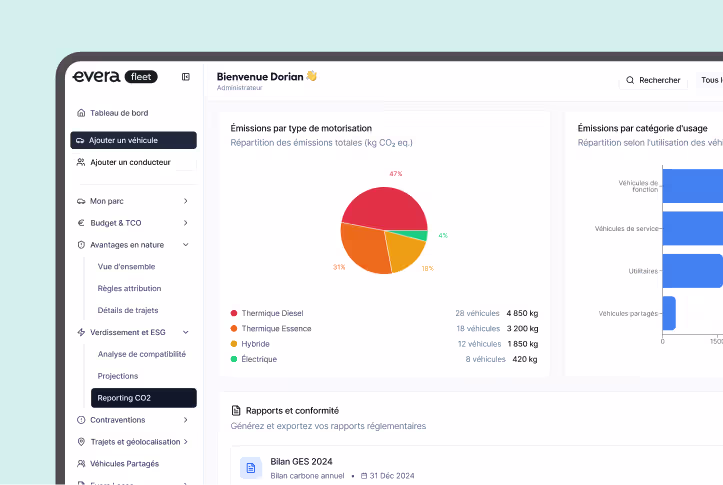Click the orange Essence pie slice
Screen dimensions: 723x485
tap(364, 247)
